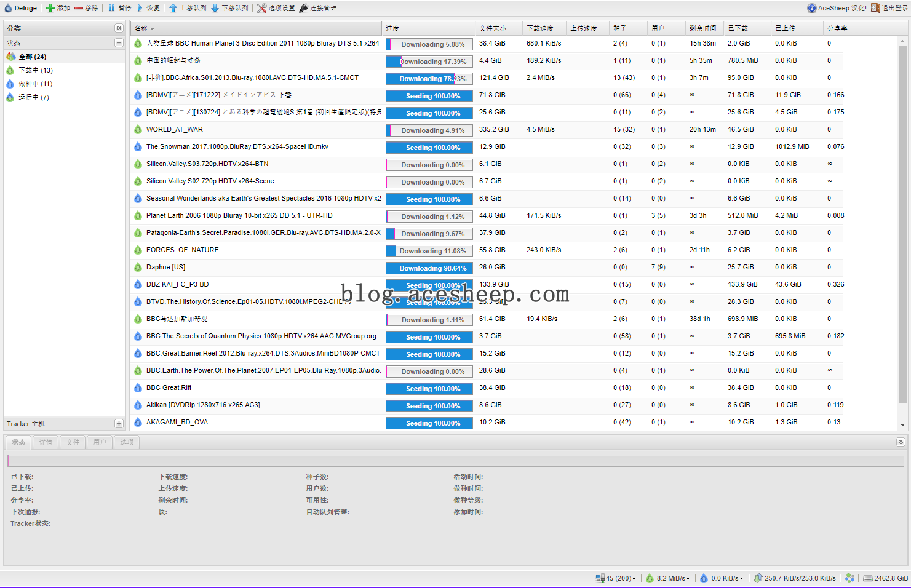Expand the Tracker 主机 section plus button
The height and width of the screenshot is (588, 911).
pos(119,424)
